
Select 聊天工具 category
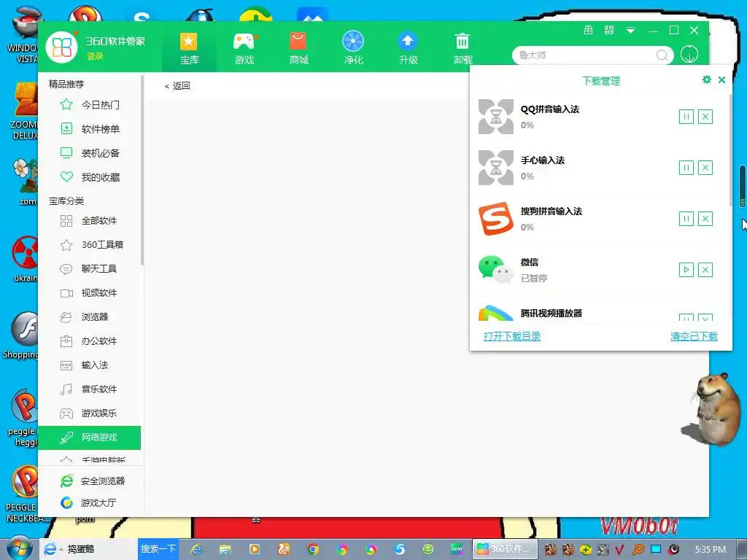point(90,268)
